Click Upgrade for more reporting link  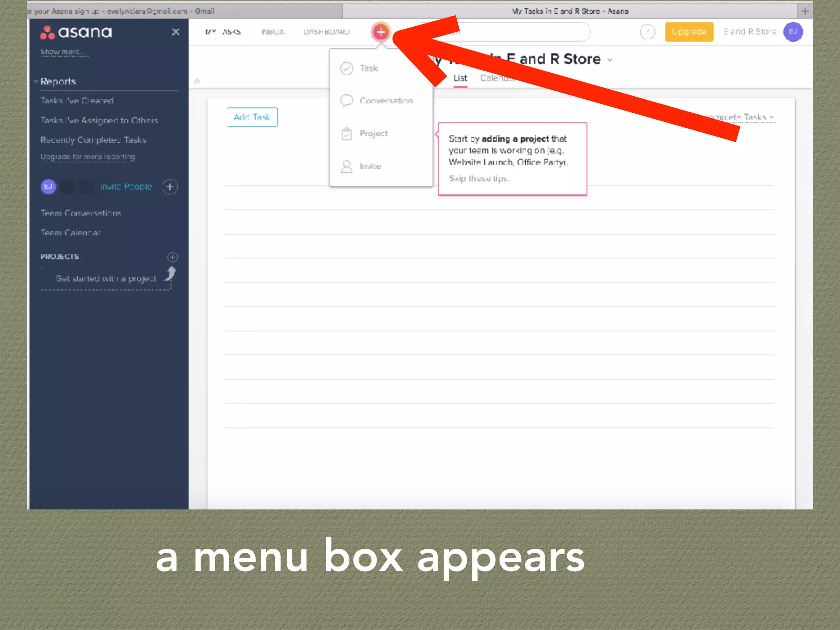pos(87,157)
